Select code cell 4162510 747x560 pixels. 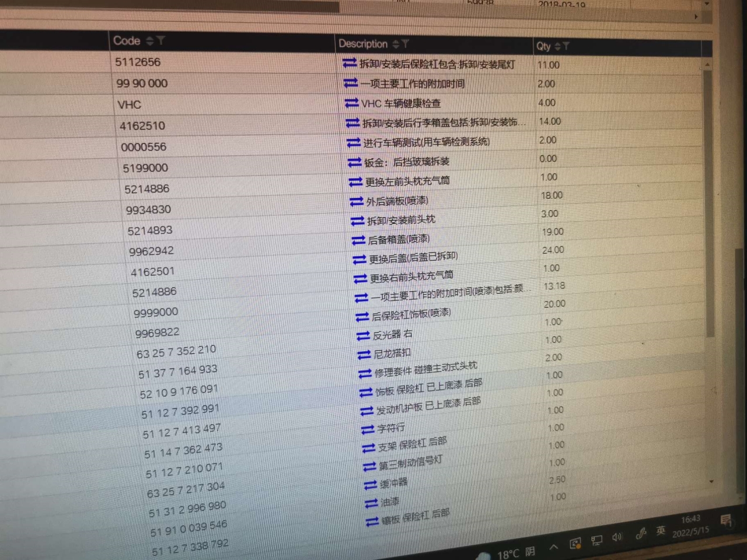coord(142,126)
